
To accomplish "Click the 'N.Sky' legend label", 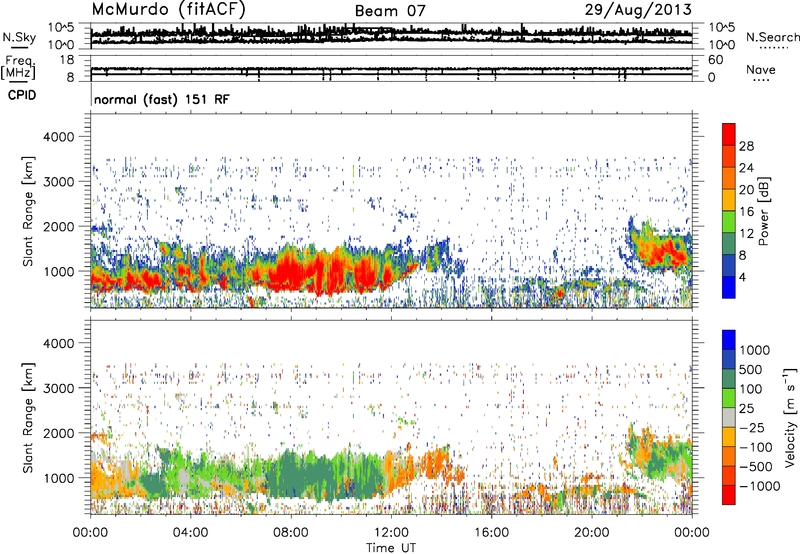I will point(19,37).
